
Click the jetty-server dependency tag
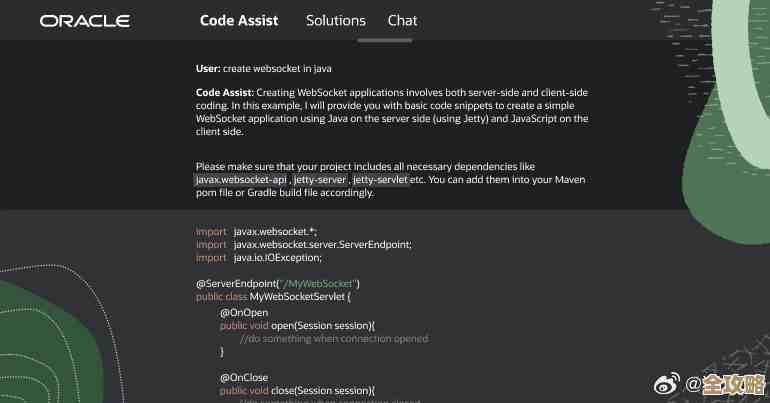pos(320,179)
